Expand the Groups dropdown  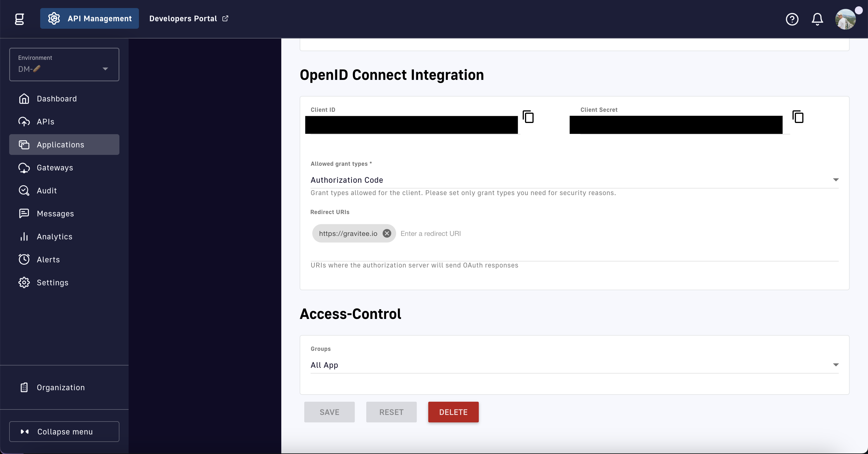click(574, 365)
